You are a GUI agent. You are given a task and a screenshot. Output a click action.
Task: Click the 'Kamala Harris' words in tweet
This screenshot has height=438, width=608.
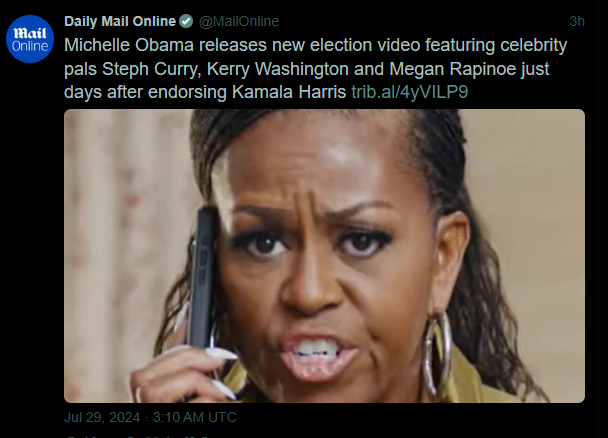tap(289, 92)
